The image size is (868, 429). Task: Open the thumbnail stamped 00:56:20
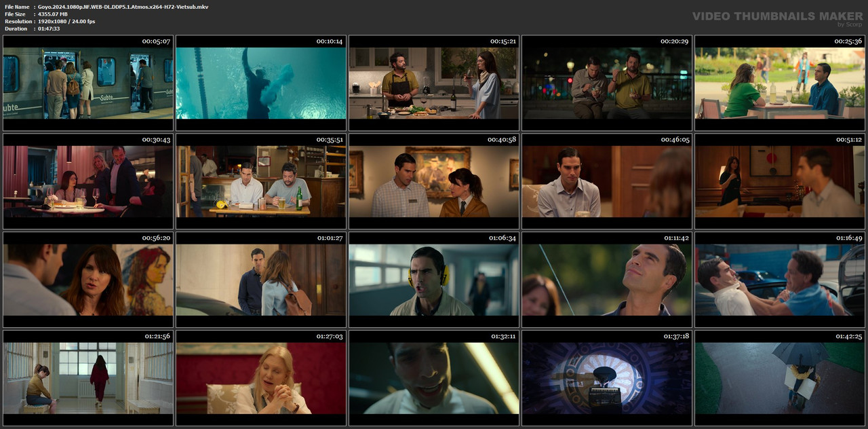point(88,280)
